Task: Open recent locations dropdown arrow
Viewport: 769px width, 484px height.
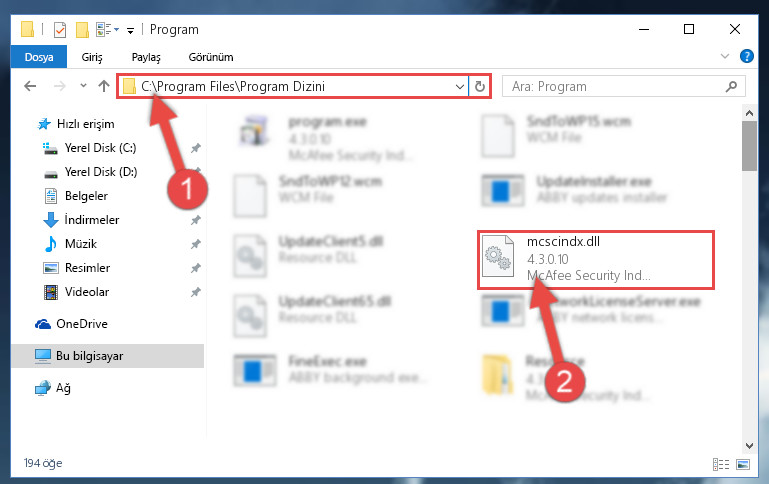Action: tap(83, 86)
